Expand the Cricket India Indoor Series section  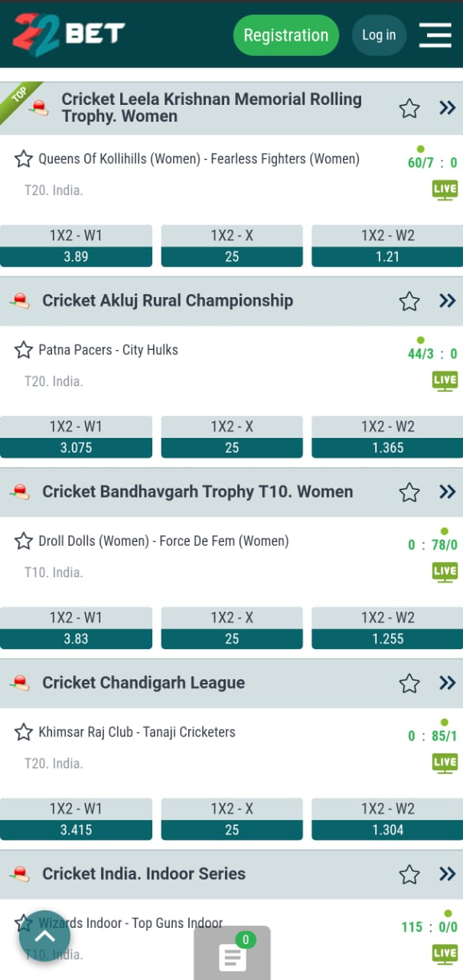(448, 874)
